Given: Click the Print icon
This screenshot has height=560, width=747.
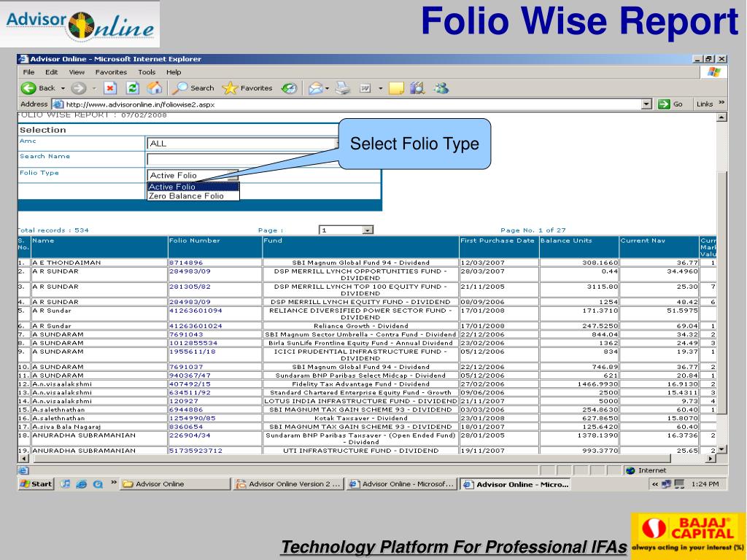Looking at the screenshot, I should pyautogui.click(x=343, y=88).
